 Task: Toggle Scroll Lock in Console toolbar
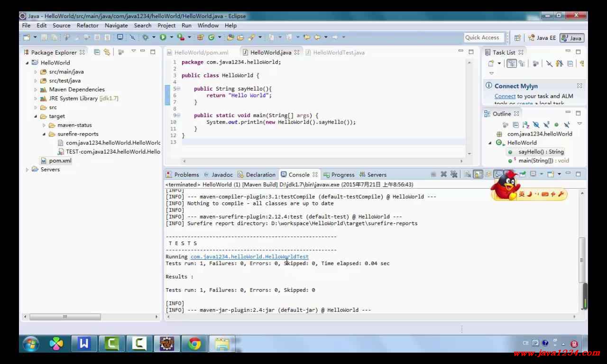point(478,174)
